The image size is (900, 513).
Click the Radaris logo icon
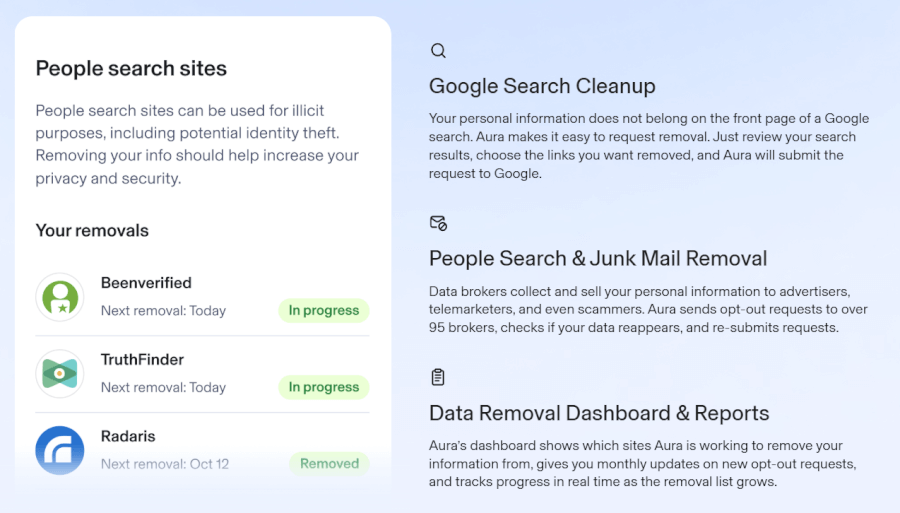pos(60,450)
